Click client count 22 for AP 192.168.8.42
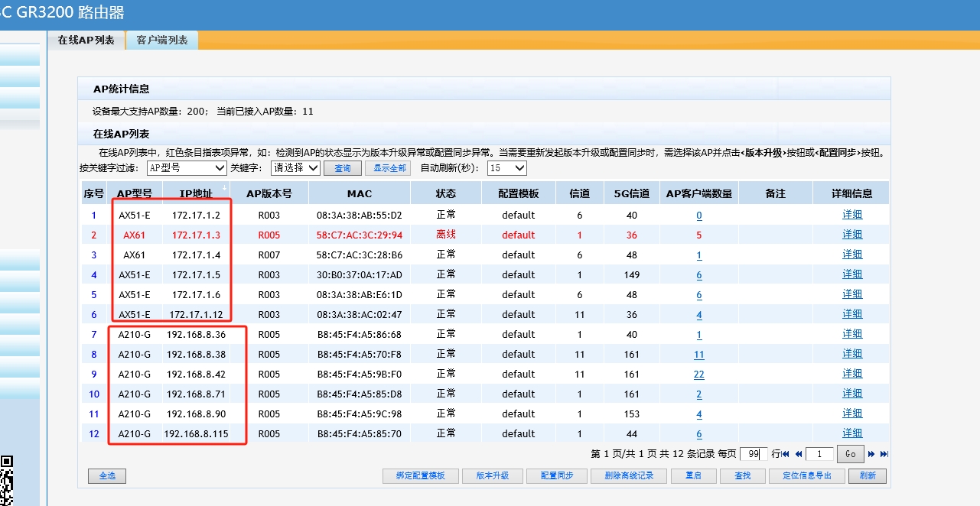This screenshot has height=506, width=980. pyautogui.click(x=698, y=375)
